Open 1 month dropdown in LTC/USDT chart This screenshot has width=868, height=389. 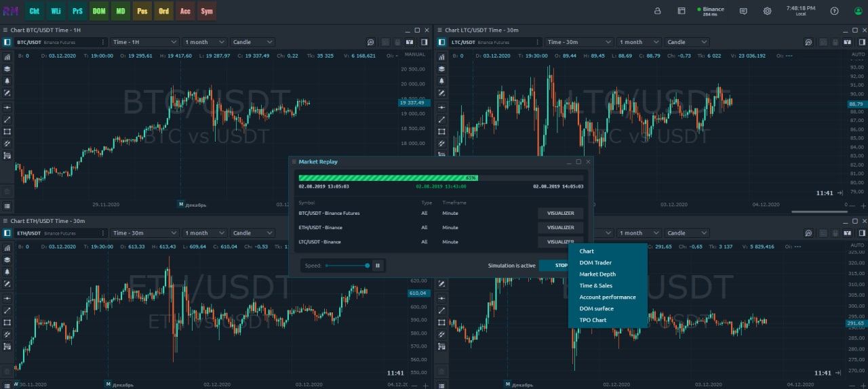click(x=639, y=42)
